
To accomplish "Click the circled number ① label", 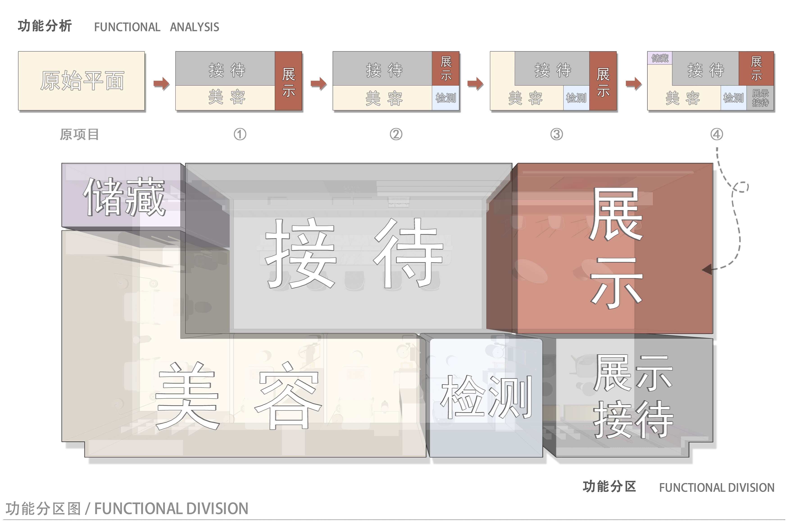I will (x=240, y=134).
